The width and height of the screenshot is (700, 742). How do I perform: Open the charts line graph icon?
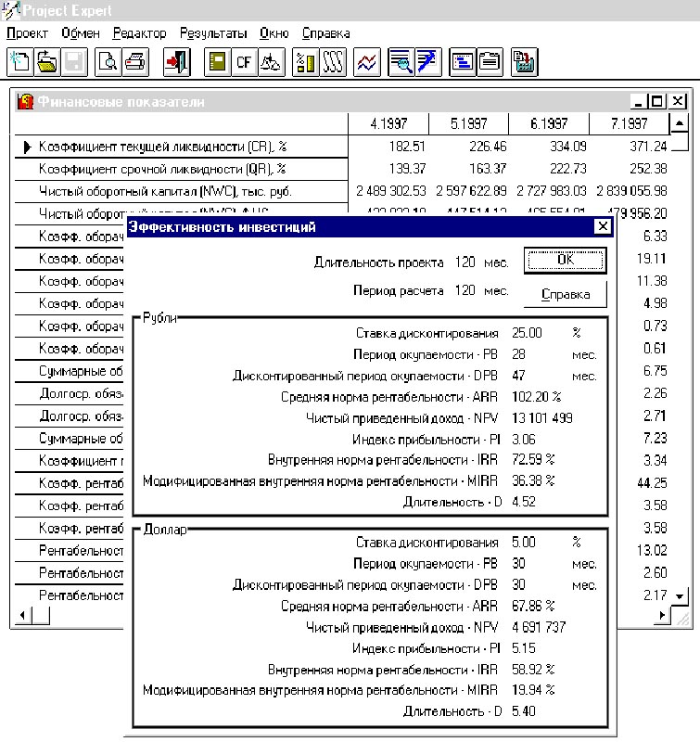367,62
